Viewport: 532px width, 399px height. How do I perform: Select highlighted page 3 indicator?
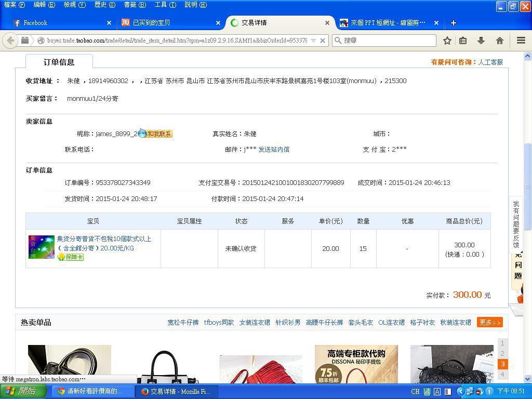click(x=502, y=364)
